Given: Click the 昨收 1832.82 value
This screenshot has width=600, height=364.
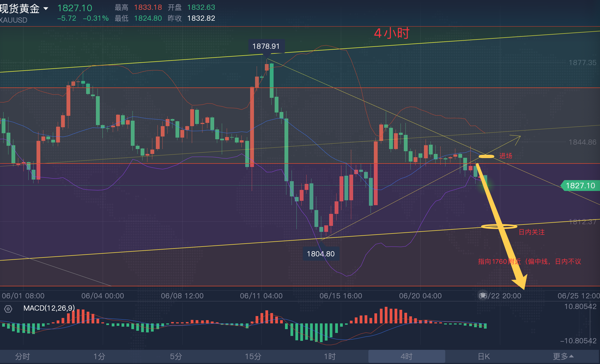Looking at the screenshot, I should [x=201, y=18].
